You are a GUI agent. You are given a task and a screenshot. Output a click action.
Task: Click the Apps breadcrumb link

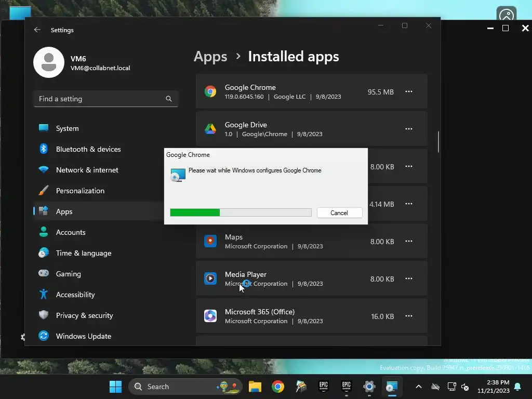click(x=210, y=57)
